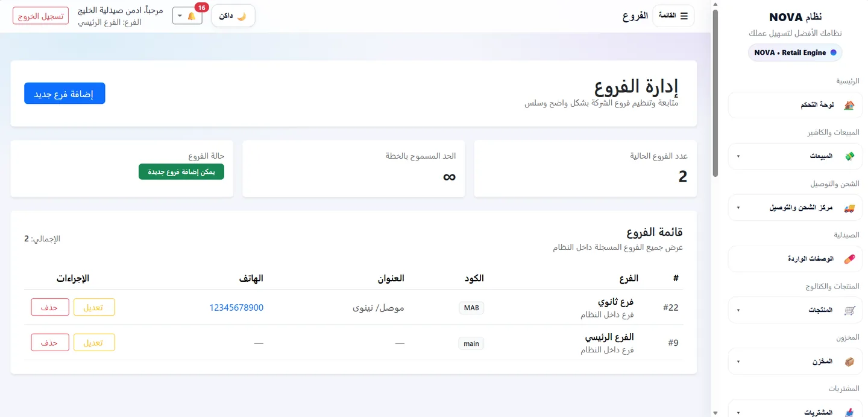Click the نظام NOVA sidebar title
Viewport: 868px width, 417px height.
(x=795, y=18)
